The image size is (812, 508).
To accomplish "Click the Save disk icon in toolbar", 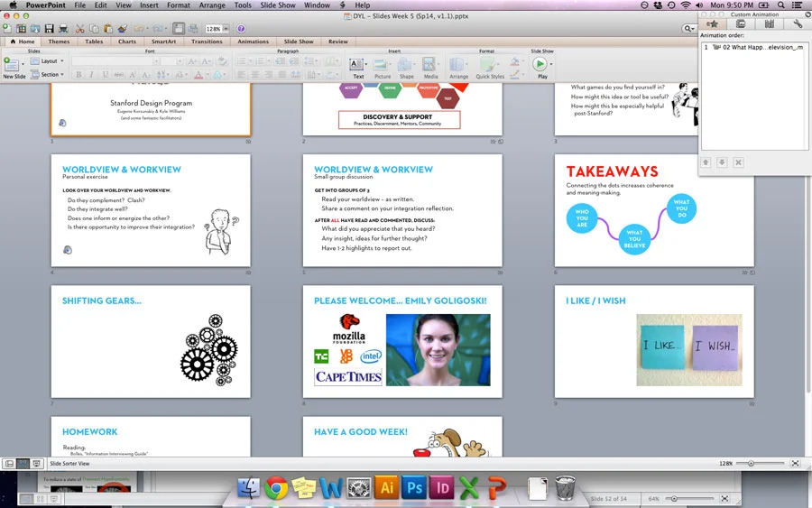I will point(50,29).
